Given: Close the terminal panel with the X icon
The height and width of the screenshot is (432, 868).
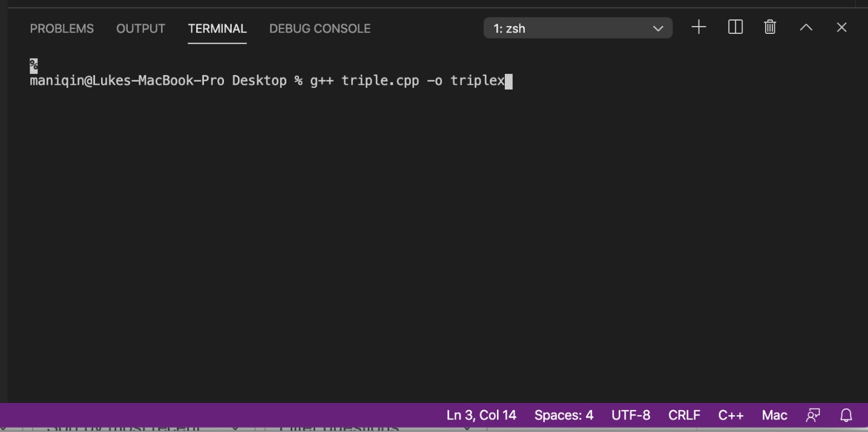Looking at the screenshot, I should pos(841,27).
